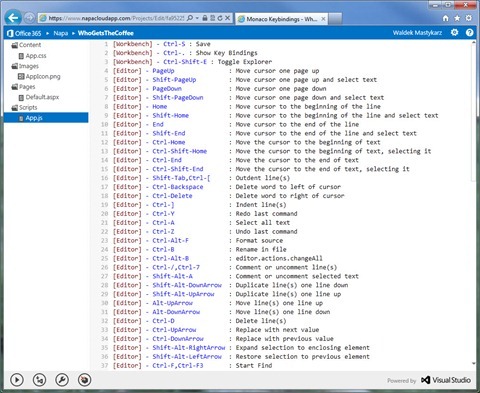Click 'Start Find' on line 37

(x=254, y=366)
